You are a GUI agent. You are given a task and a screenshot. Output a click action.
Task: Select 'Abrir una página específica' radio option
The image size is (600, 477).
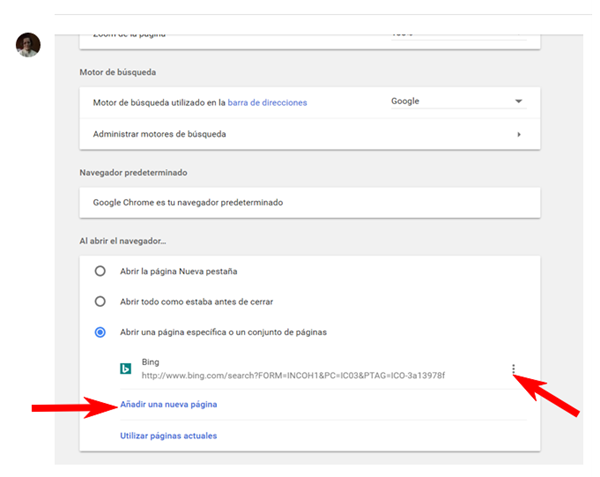pos(100,332)
